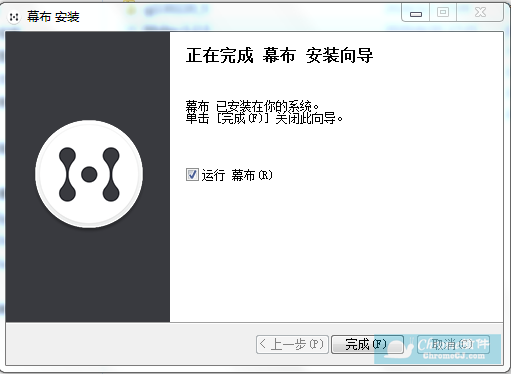Image resolution: width=511 pixels, height=374 pixels.
Task: Click the disabled maximize button
Action: pos(443,13)
